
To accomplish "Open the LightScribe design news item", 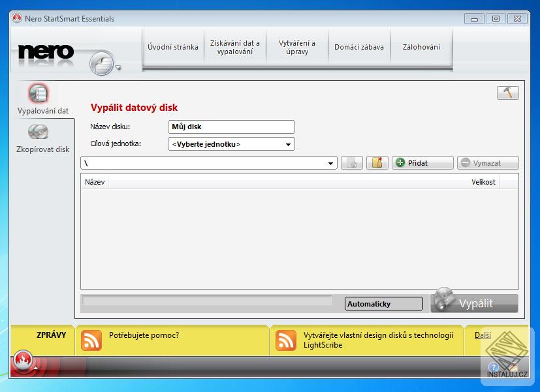I will click(x=378, y=340).
